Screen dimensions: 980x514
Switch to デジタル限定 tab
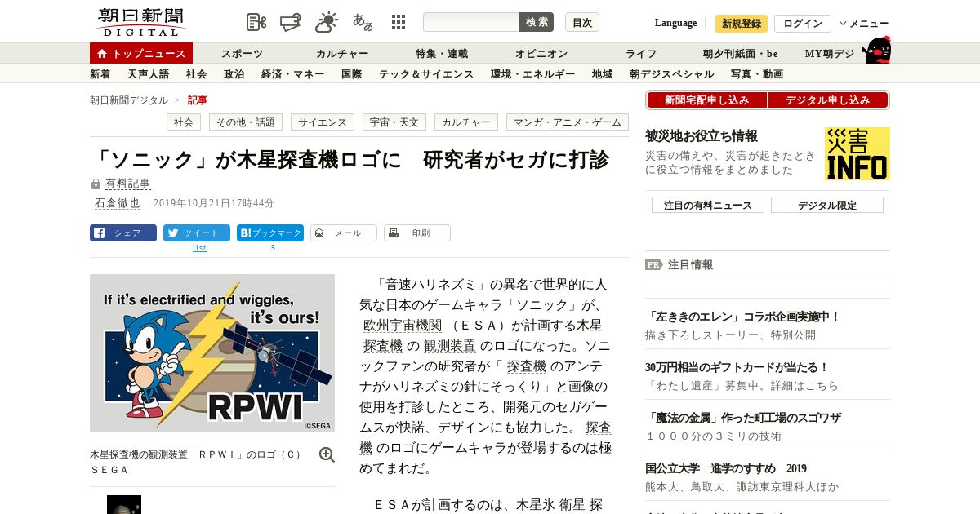point(827,205)
